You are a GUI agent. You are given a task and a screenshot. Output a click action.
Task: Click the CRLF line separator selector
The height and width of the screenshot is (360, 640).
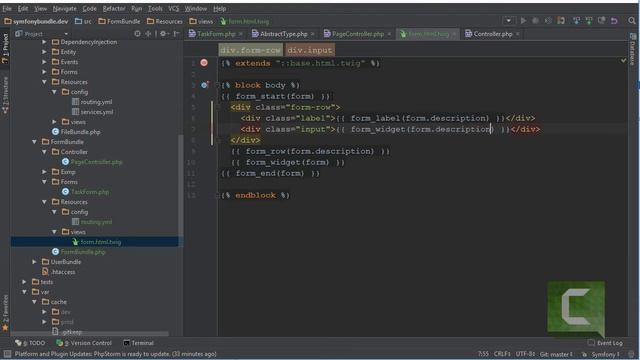(502, 354)
